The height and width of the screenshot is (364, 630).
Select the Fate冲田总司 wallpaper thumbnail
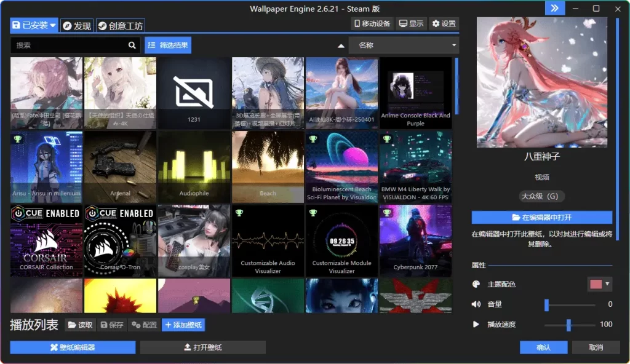pyautogui.click(x=46, y=93)
